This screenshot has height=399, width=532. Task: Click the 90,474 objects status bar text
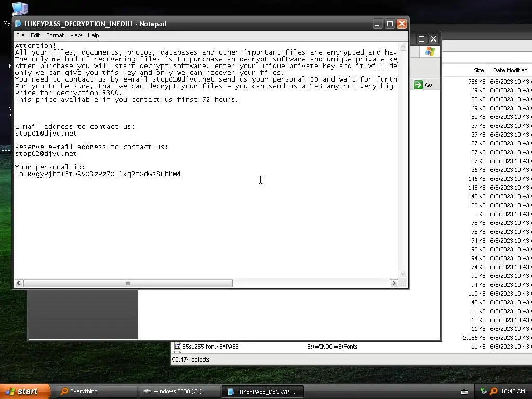[x=191, y=360]
